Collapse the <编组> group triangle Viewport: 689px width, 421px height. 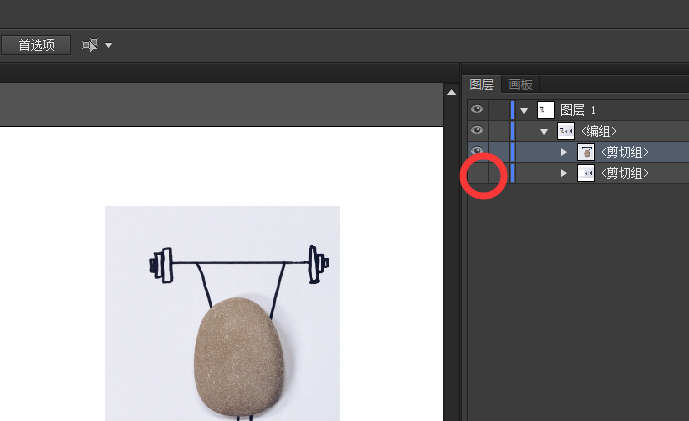pos(544,131)
